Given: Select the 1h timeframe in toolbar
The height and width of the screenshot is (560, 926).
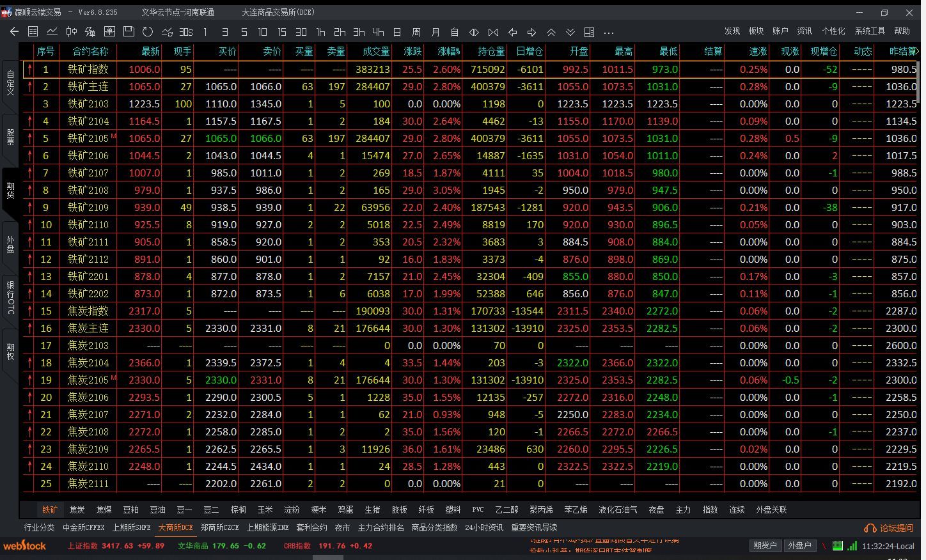Looking at the screenshot, I should point(320,32).
